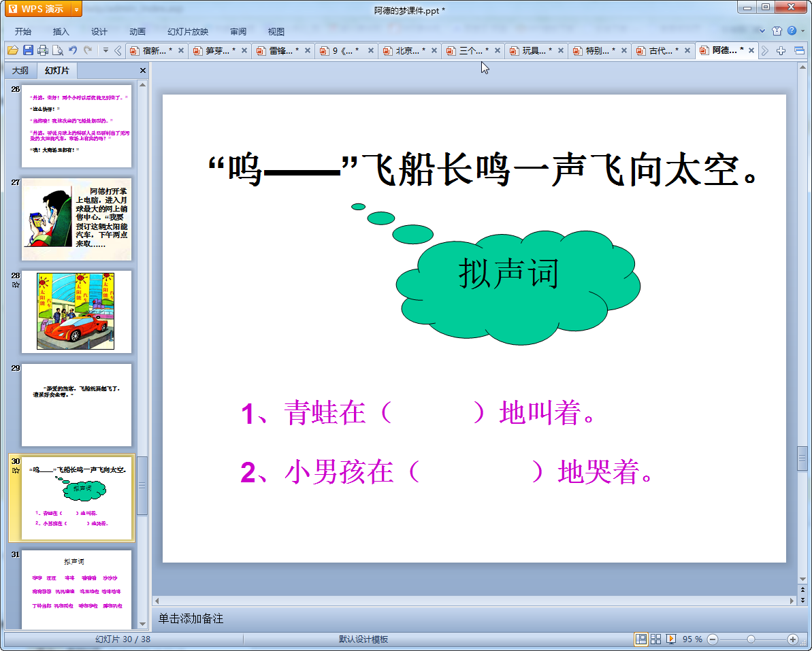
Task: Click sentence 1、青蛙在（ ）地叫着
Action: (x=419, y=414)
